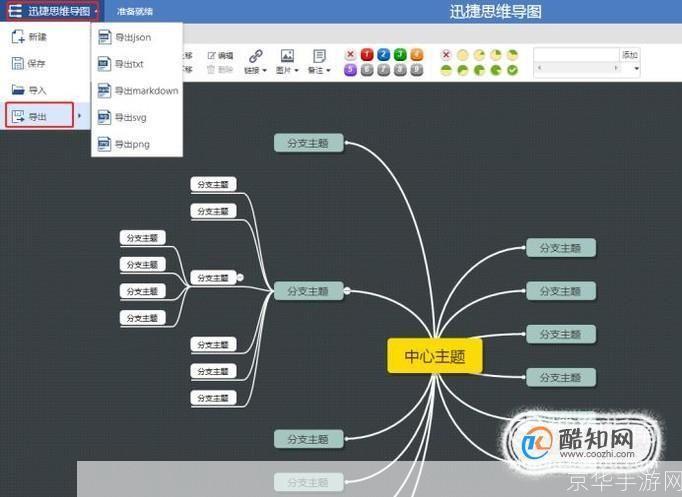
Task: Set priority 7 with the gray badge
Action: click(x=384, y=70)
